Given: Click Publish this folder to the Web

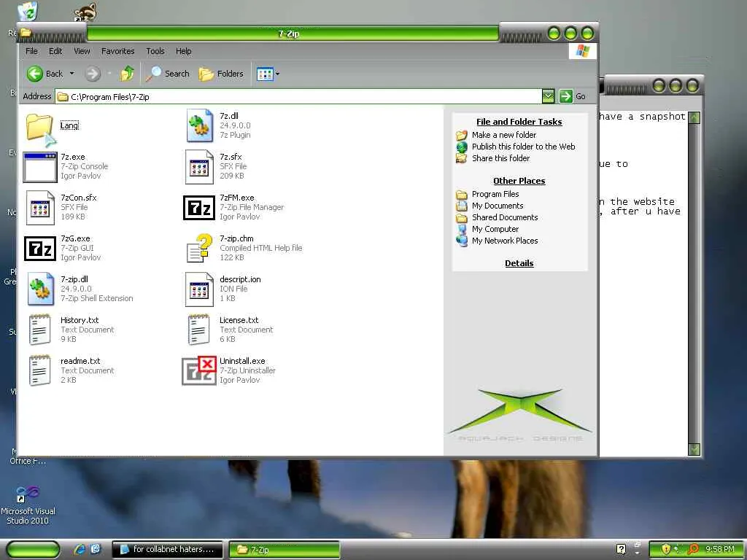Looking at the screenshot, I should (523, 147).
